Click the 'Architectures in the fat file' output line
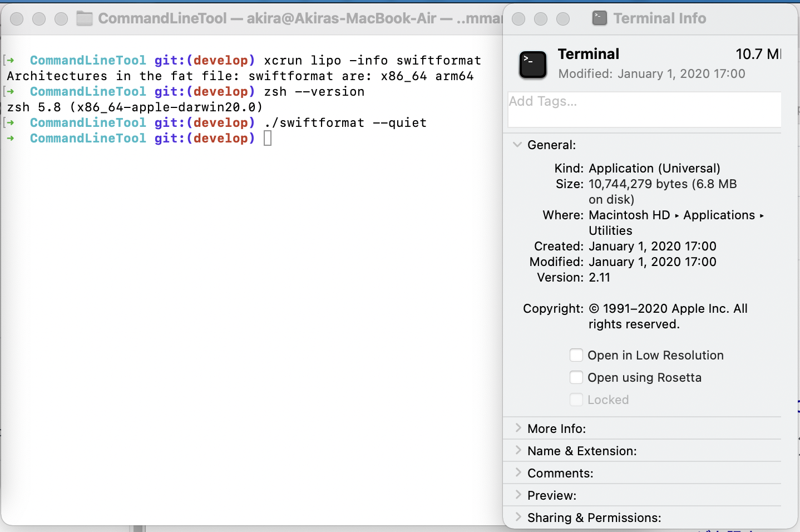The width and height of the screenshot is (800, 532). point(240,76)
